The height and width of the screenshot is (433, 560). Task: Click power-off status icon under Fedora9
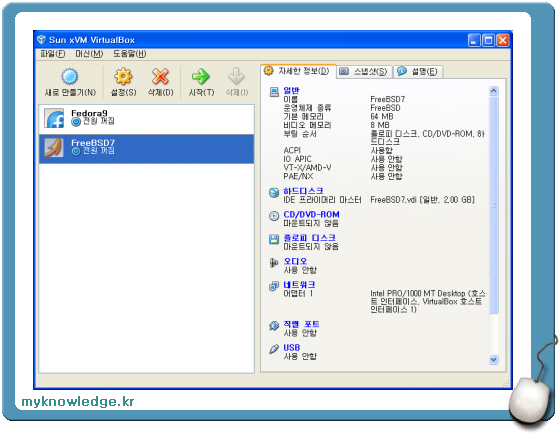point(76,122)
